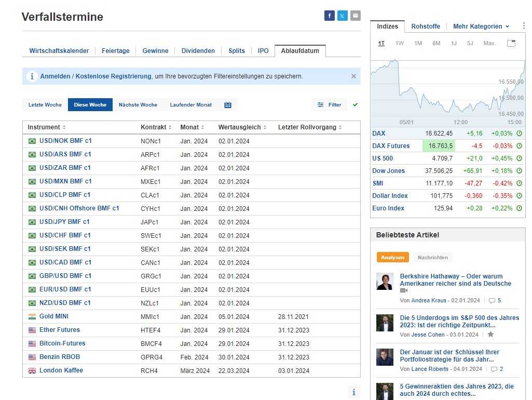Share page via email icon

355,16
